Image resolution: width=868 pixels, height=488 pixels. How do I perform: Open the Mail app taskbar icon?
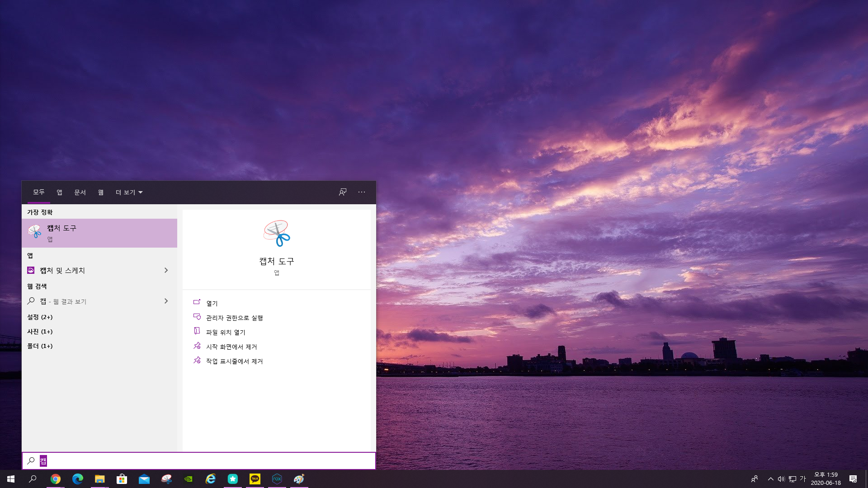coord(144,479)
